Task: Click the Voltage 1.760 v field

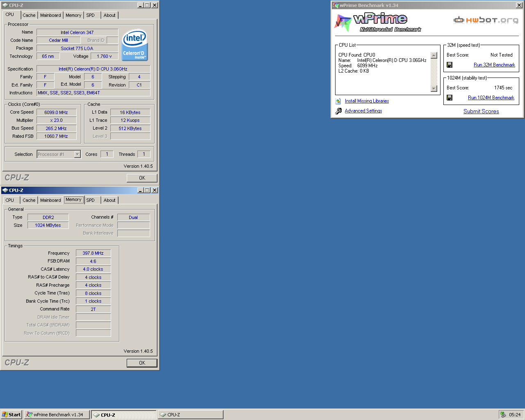Action: (104, 56)
